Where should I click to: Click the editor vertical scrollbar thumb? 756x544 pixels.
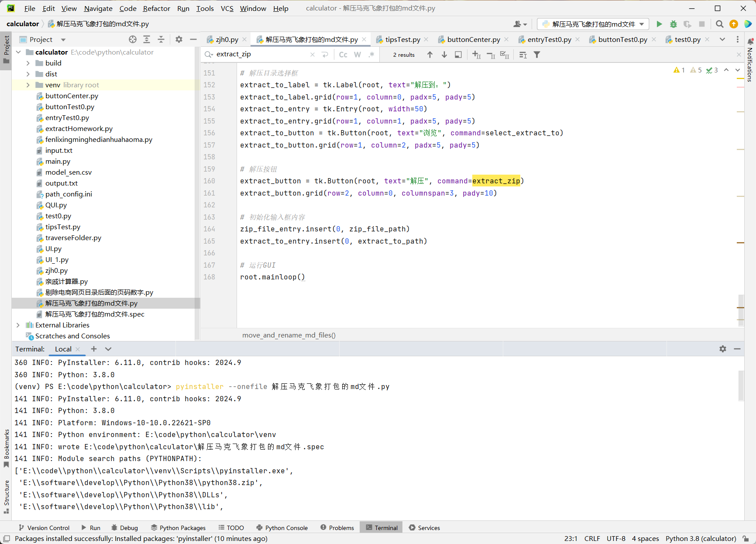[741, 310]
